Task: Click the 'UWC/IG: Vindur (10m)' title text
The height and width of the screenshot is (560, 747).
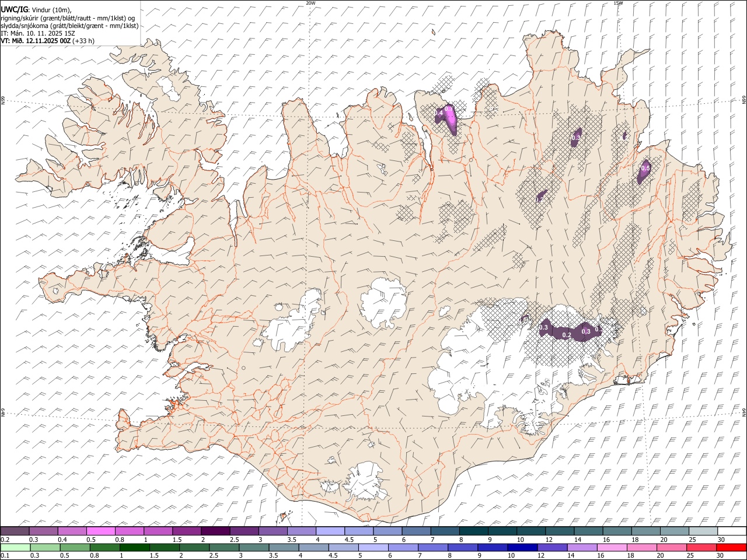Action: [36, 9]
